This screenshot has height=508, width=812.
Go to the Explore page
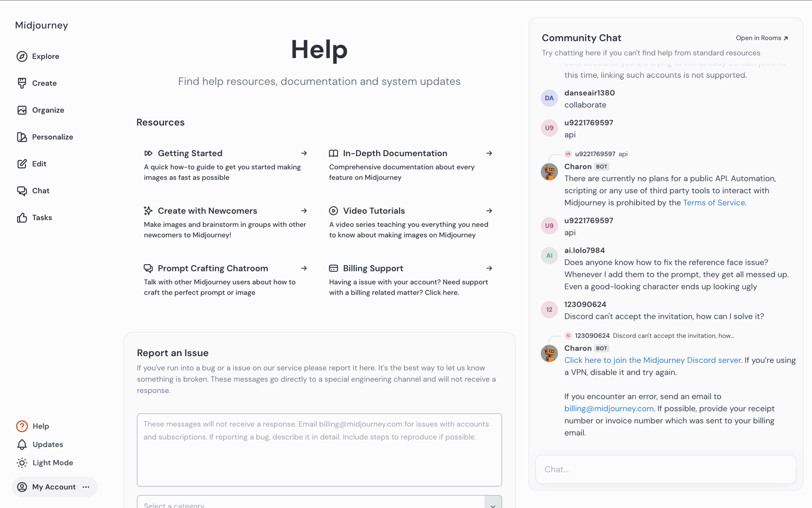click(x=46, y=56)
